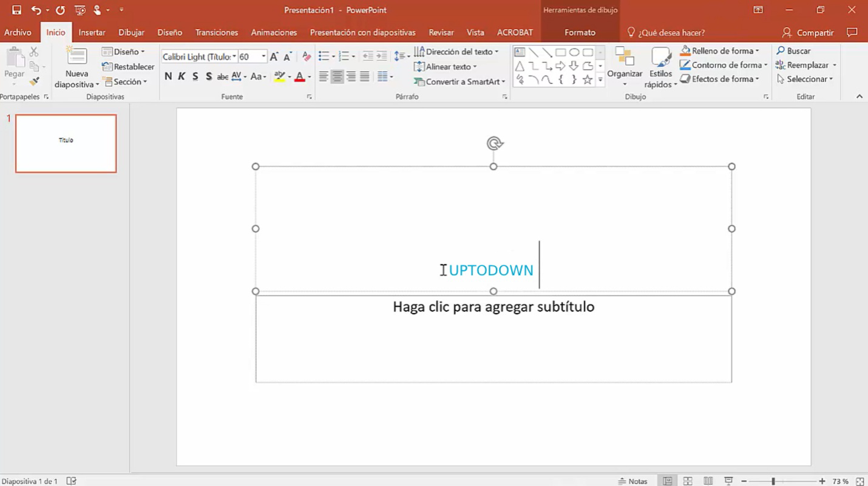Click Convertir a SmartArt

(459, 81)
